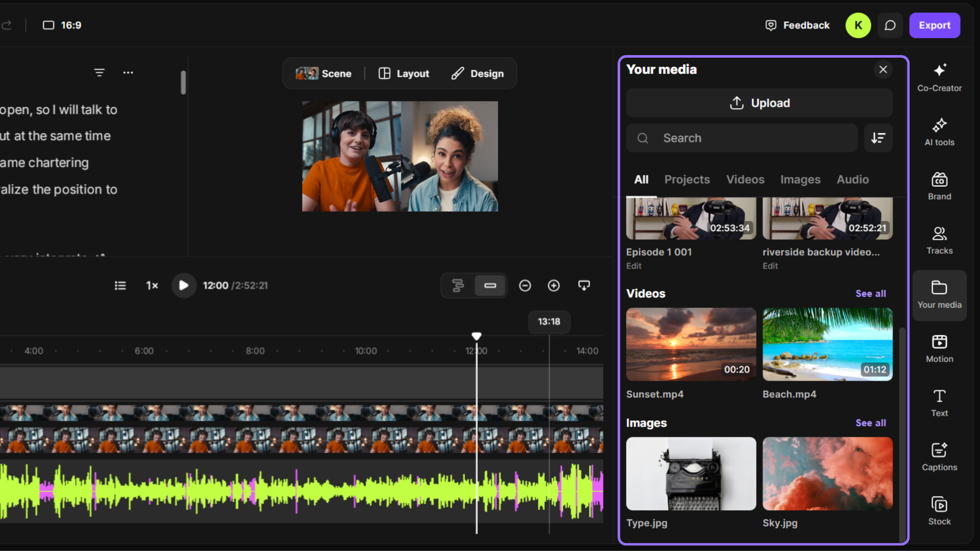The height and width of the screenshot is (551, 980).
Task: Click the list view icon near playback
Action: point(120,286)
